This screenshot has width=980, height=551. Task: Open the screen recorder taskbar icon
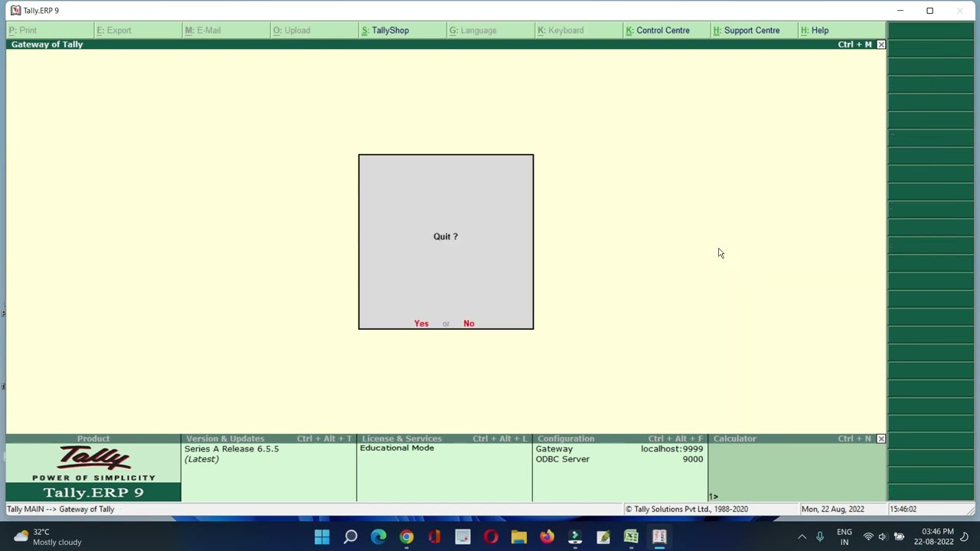point(462,537)
